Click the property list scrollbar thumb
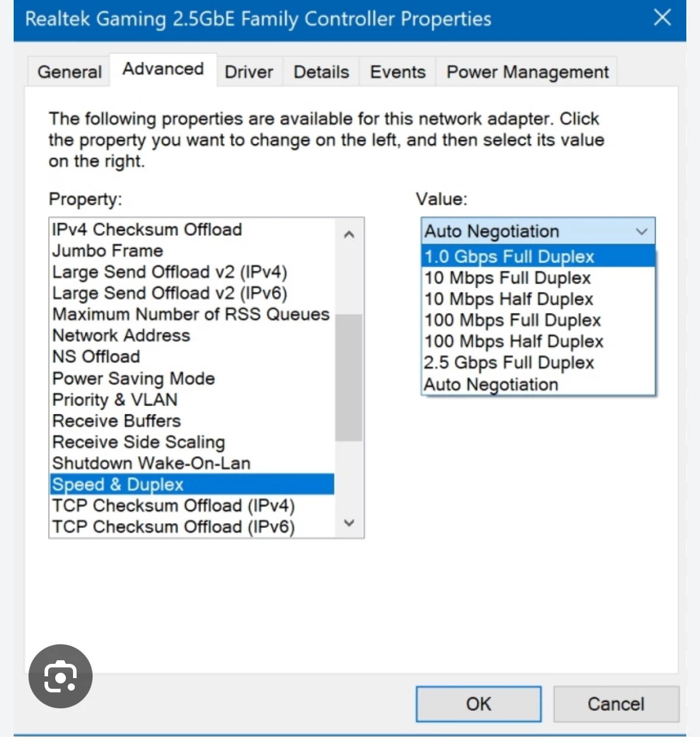Screen dimensions: 700x744 click(x=349, y=378)
